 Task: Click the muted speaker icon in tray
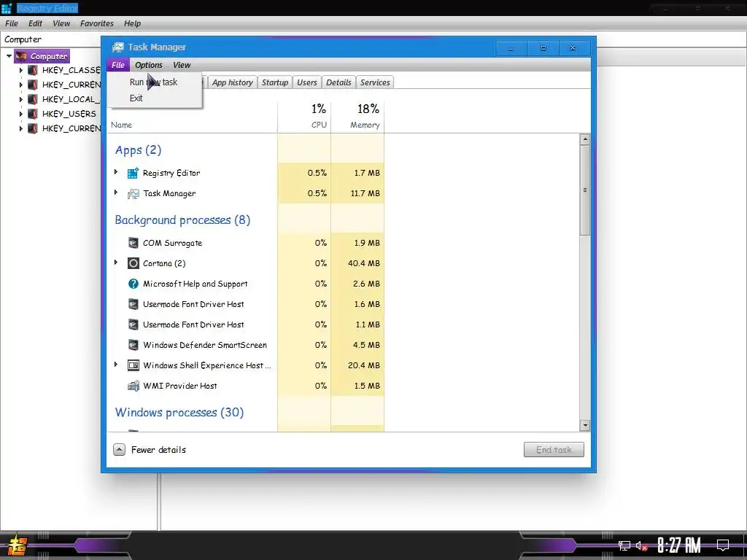click(x=642, y=545)
